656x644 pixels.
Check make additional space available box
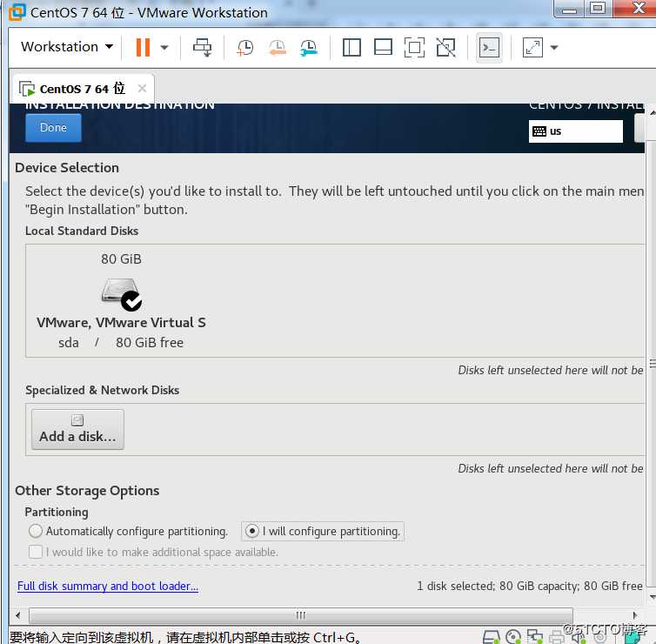point(36,552)
